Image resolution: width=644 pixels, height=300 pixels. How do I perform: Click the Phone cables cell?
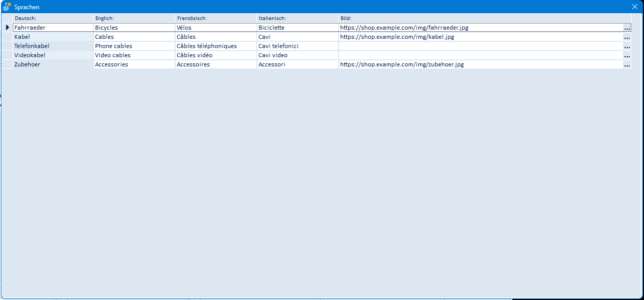(134, 46)
